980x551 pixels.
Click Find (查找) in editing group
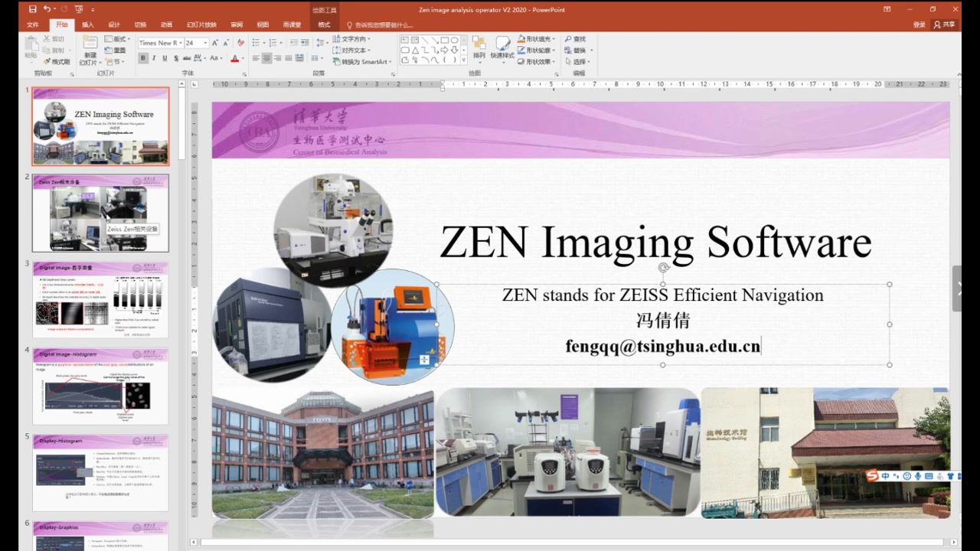(576, 39)
